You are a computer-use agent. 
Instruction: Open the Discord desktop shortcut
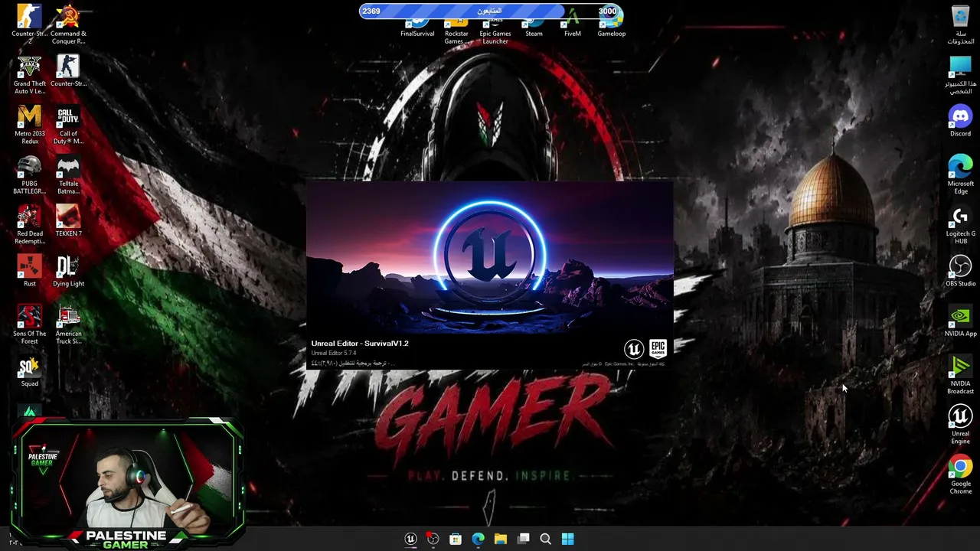[x=960, y=121]
